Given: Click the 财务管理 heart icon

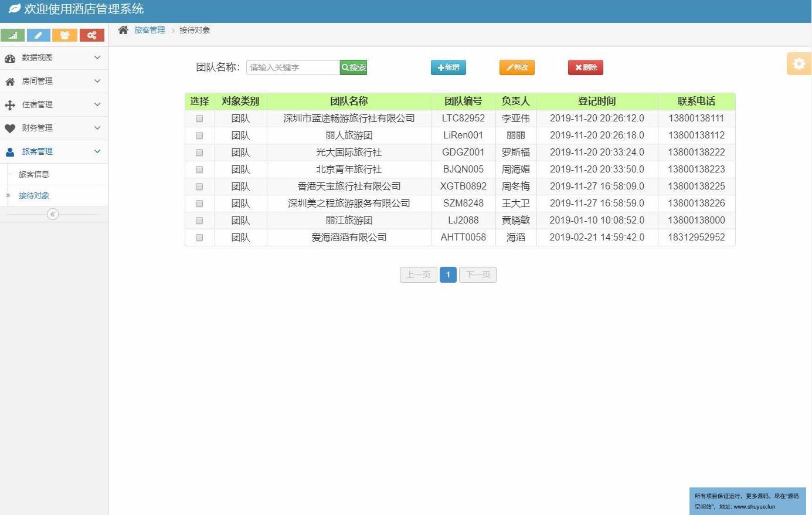Looking at the screenshot, I should [x=10, y=128].
